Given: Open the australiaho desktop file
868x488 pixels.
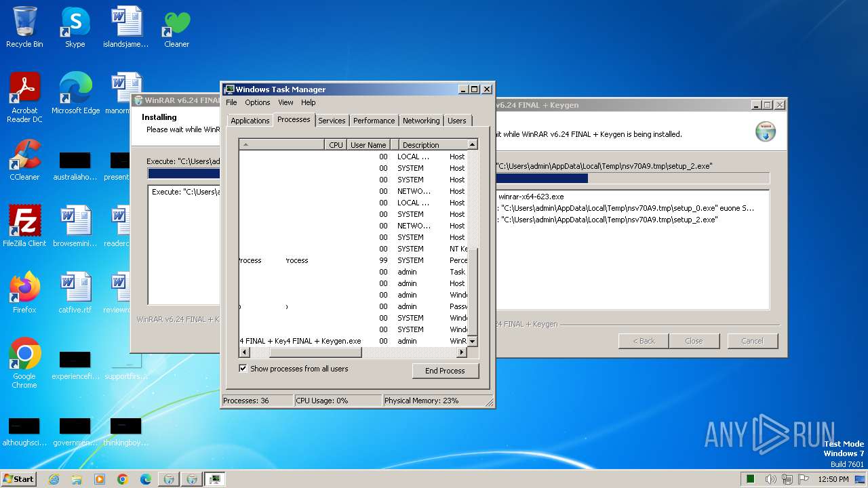Looking at the screenshot, I should click(75, 167).
